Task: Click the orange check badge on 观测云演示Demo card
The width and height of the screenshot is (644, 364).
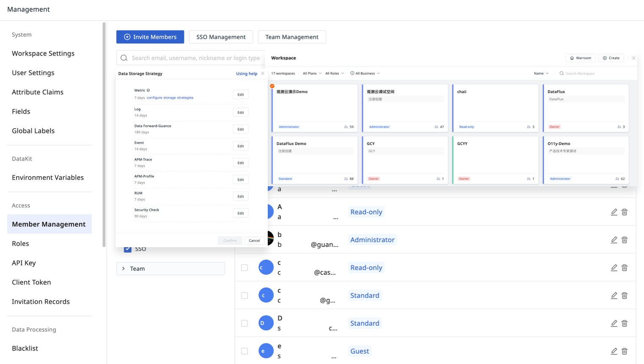Action: pos(272,86)
